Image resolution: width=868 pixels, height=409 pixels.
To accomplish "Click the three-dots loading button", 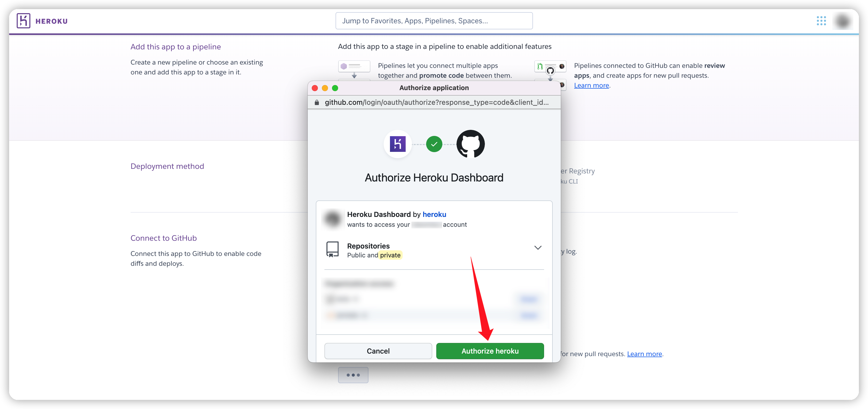I will tap(353, 375).
